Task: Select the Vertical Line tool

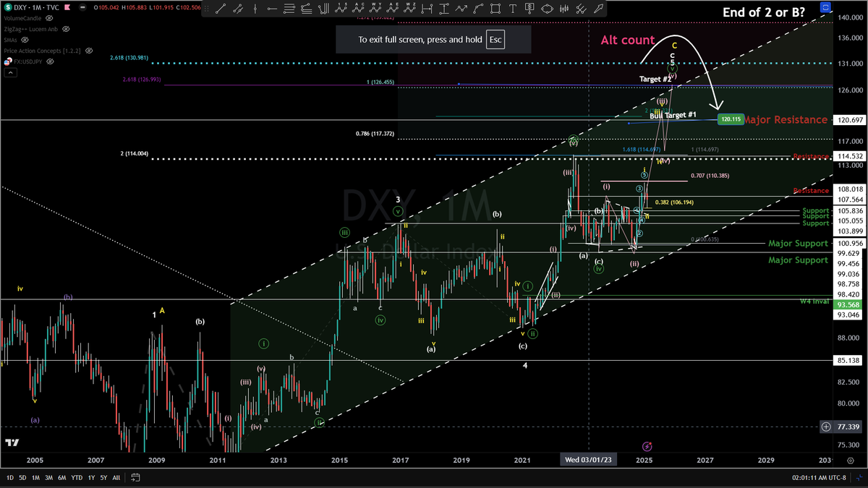Action: click(255, 9)
